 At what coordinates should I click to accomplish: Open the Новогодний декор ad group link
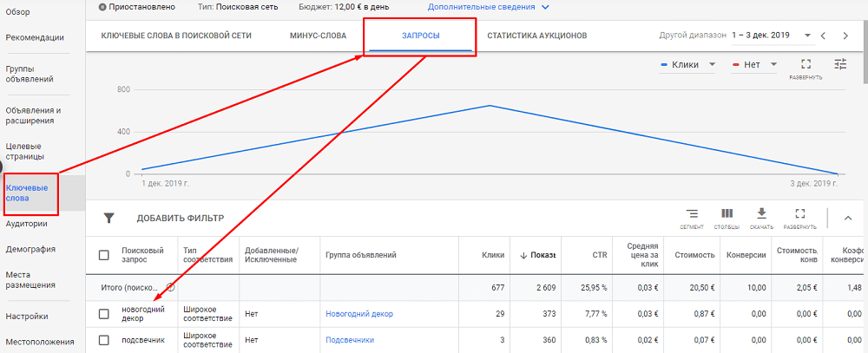(x=359, y=314)
